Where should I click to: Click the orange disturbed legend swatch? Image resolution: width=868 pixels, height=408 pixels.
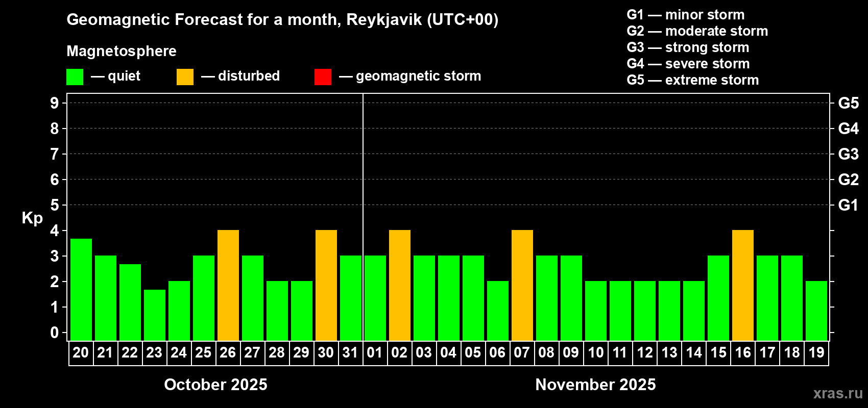pyautogui.click(x=185, y=77)
